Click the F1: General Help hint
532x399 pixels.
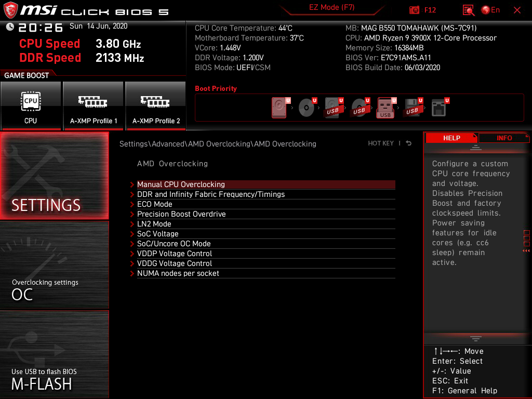pyautogui.click(x=464, y=391)
